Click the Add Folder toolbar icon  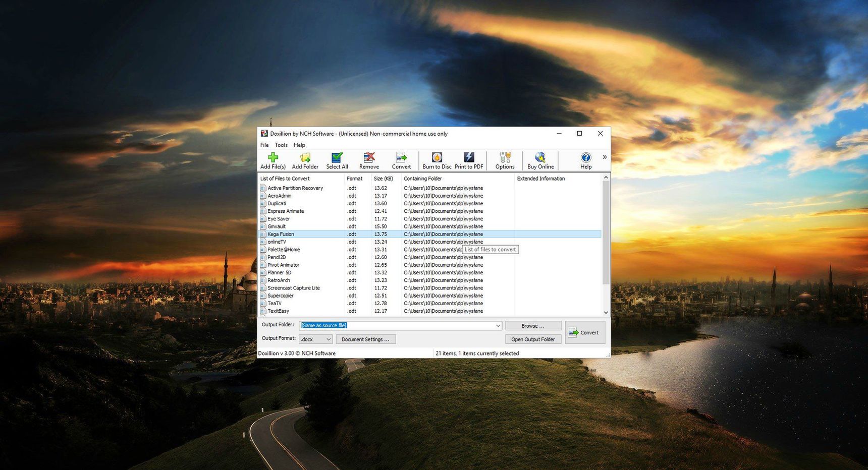305,161
